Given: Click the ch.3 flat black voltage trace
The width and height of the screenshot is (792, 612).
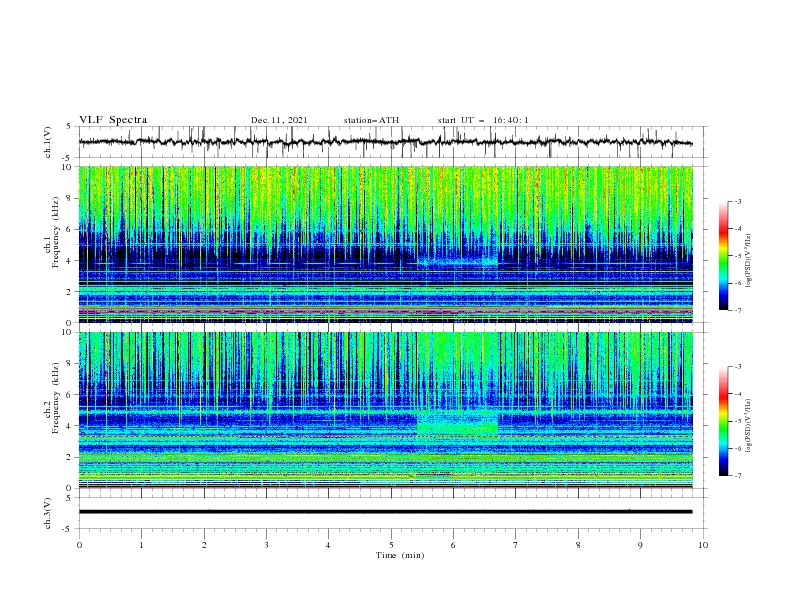Looking at the screenshot, I should tap(385, 512).
